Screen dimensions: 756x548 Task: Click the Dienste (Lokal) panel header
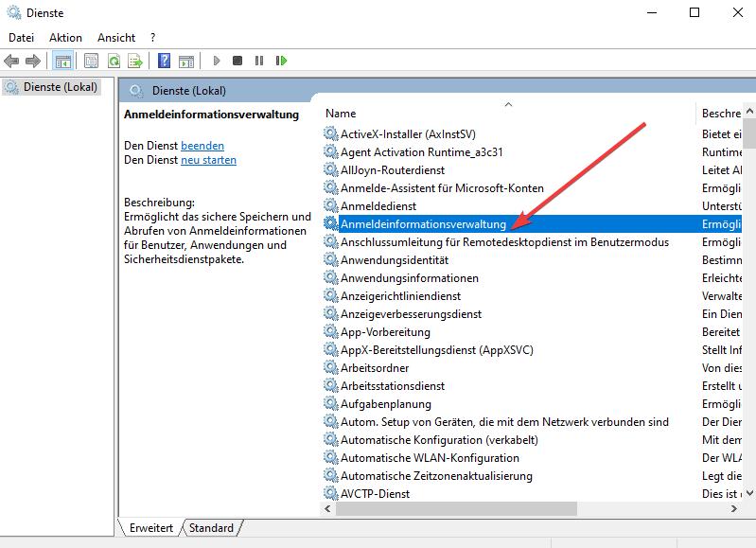(188, 91)
